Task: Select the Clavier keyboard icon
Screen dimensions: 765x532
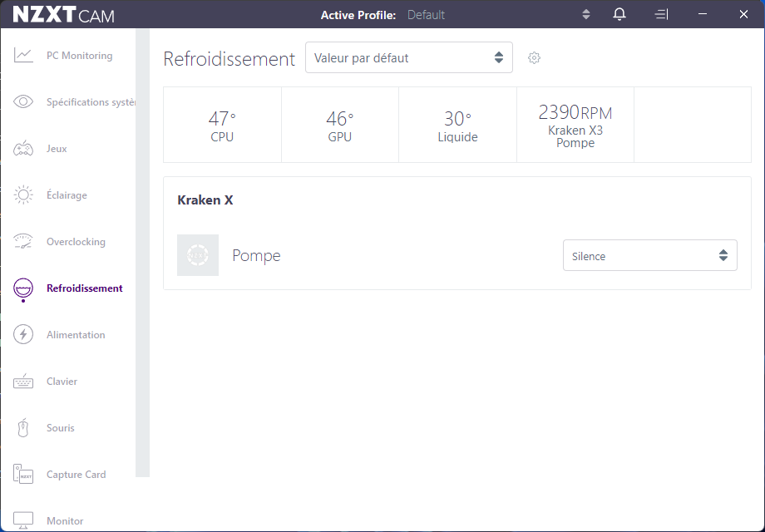Action: (x=23, y=382)
